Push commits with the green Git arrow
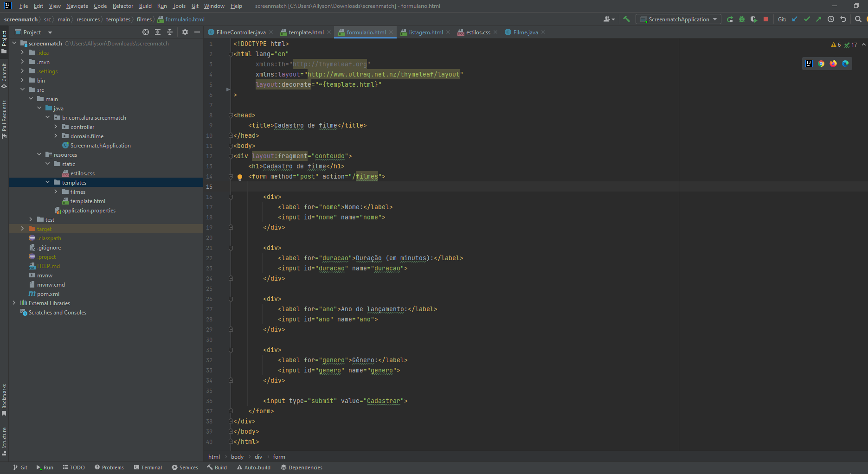 pos(819,19)
